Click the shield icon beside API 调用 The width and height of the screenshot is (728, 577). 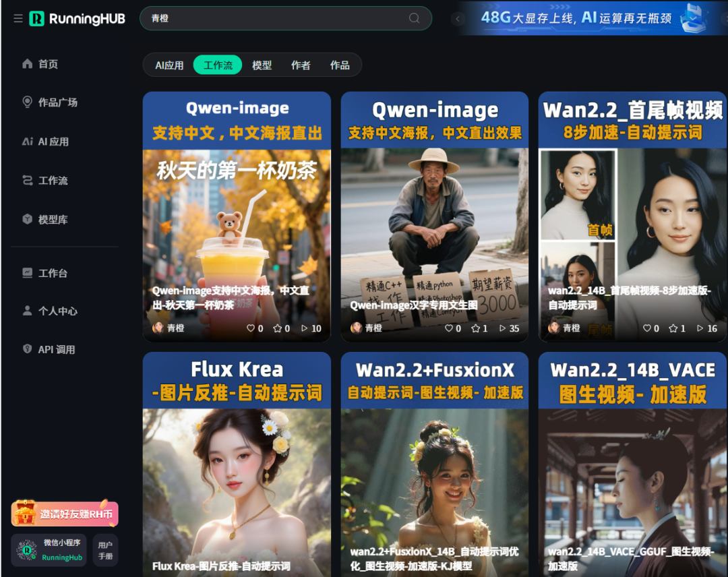pos(28,348)
